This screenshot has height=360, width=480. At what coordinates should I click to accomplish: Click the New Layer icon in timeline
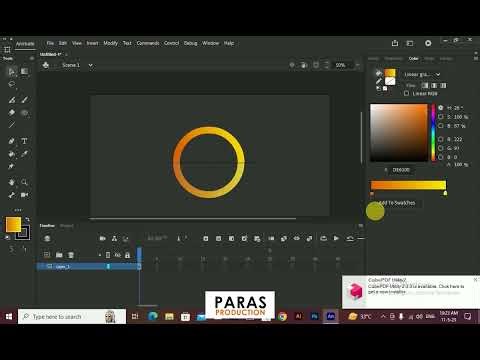click(47, 255)
